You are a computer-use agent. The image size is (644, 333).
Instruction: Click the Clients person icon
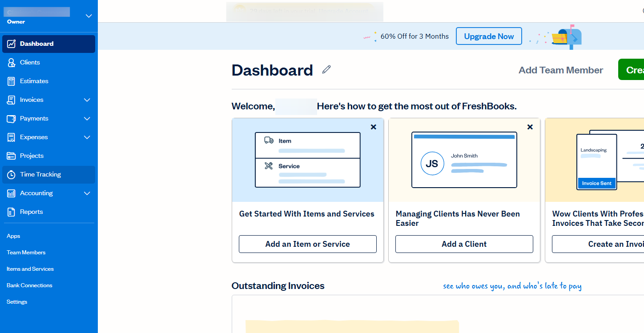pos(12,62)
